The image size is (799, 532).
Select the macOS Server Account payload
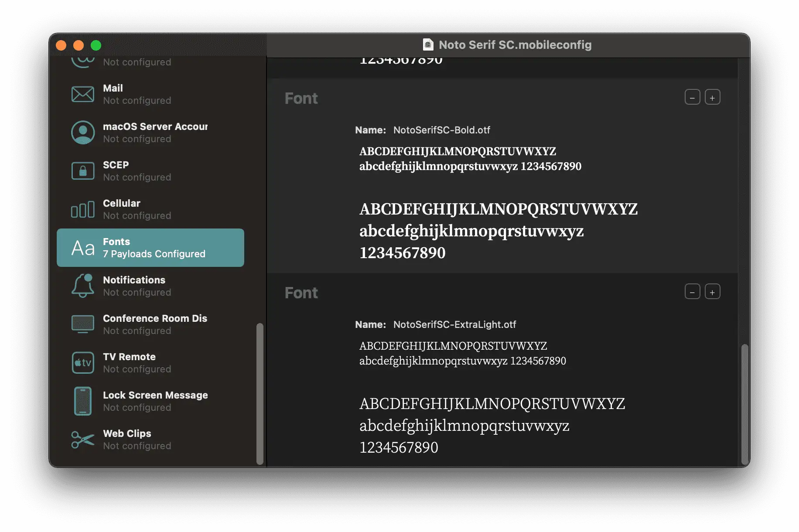coord(150,133)
